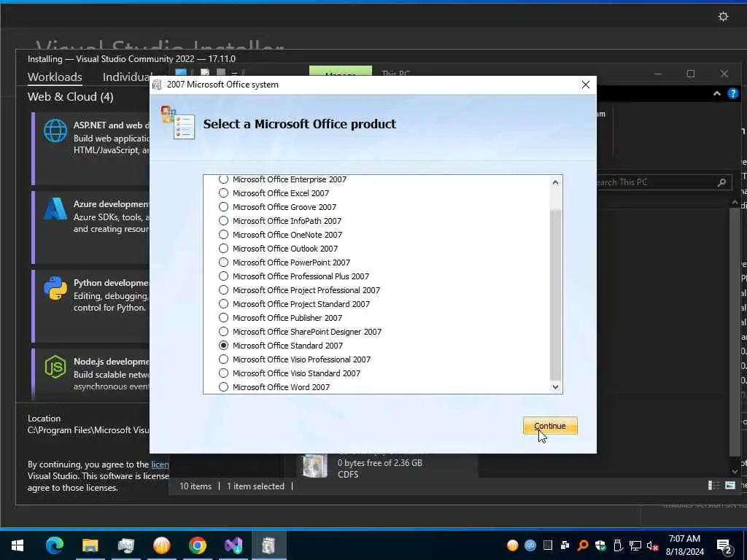The width and height of the screenshot is (747, 560).
Task: Switch to Visual Studio Installer taskbar icon
Action: coord(233,545)
